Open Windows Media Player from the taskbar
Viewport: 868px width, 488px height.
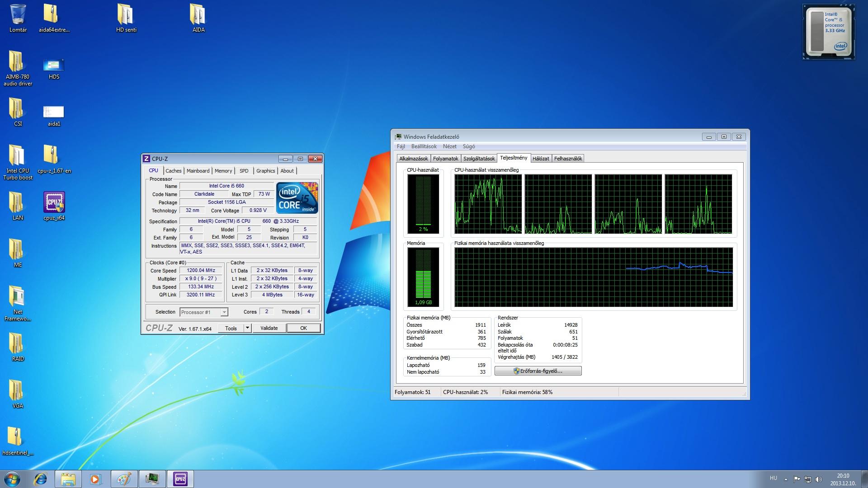[95, 479]
